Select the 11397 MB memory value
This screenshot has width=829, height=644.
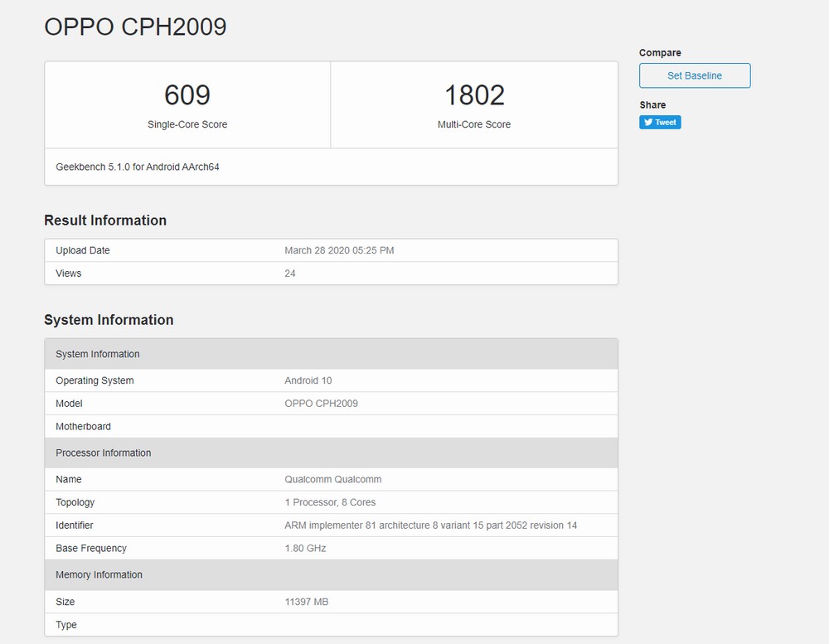(306, 602)
